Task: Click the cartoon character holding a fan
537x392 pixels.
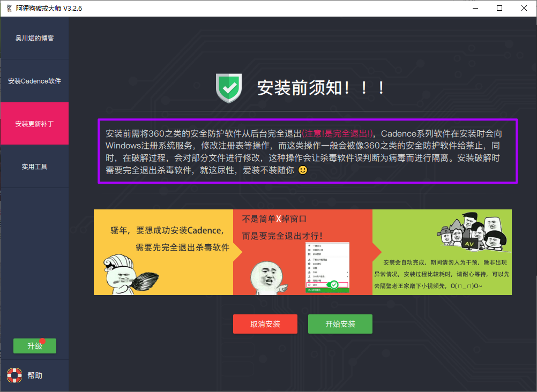Action: (130, 275)
